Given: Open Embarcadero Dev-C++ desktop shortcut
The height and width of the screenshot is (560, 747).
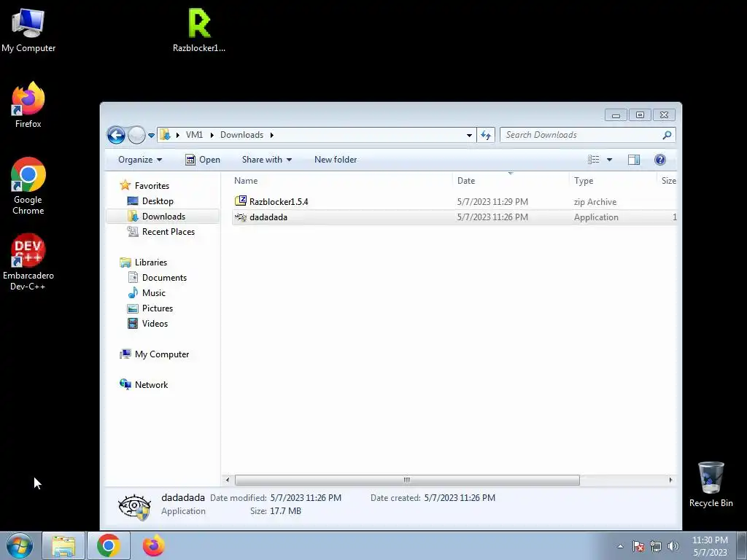Looking at the screenshot, I should click(x=28, y=262).
